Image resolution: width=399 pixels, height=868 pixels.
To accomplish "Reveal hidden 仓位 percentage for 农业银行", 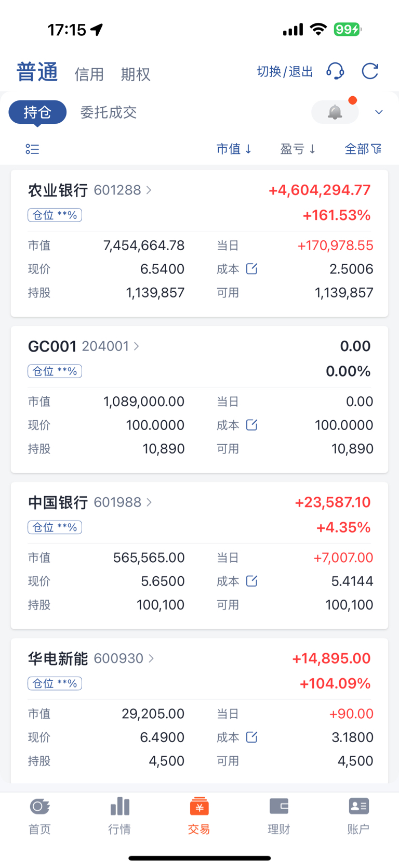I will point(55,215).
